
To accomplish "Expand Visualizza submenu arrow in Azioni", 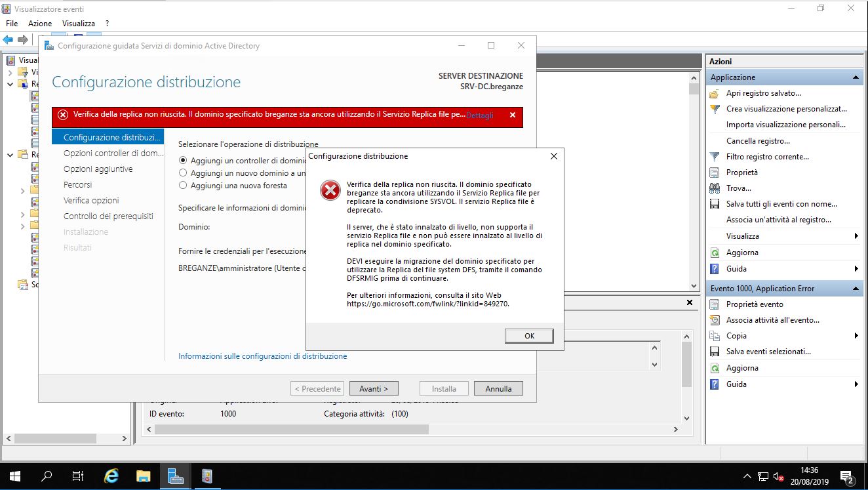I will [856, 236].
